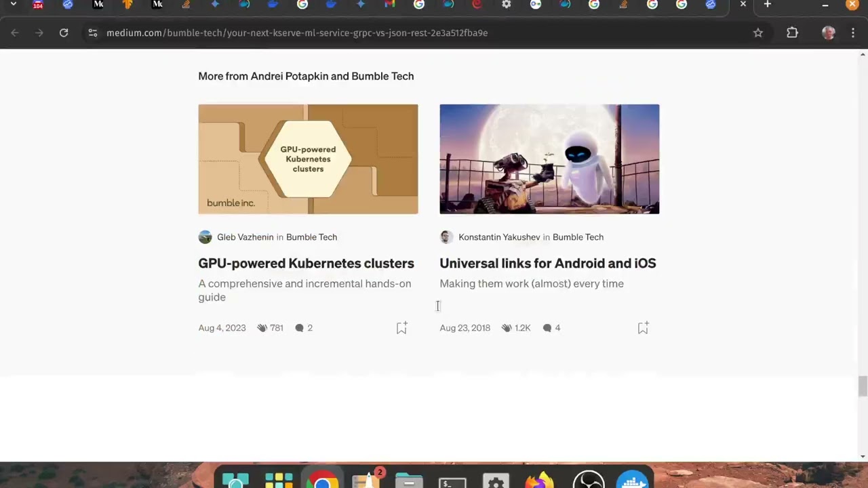
Task: Open Konstantin Yakushev's author profile link
Action: pos(499,237)
